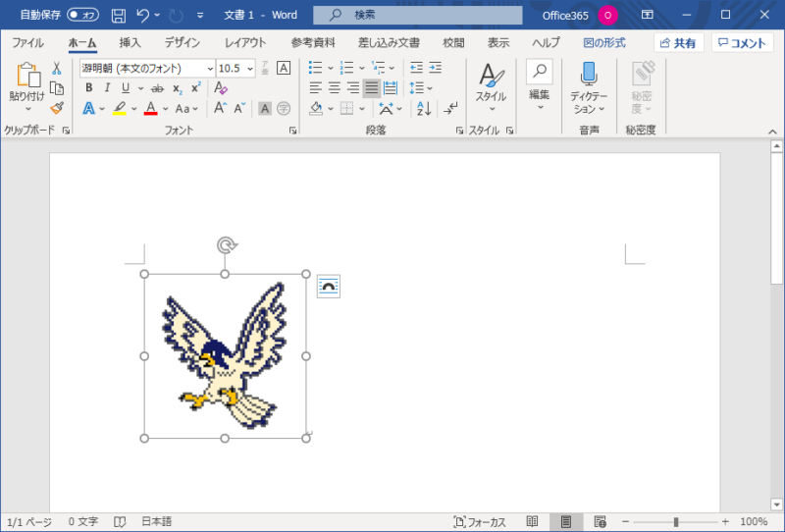This screenshot has height=532, width=785.
Task: Expand the Paste options arrow
Action: [x=28, y=109]
